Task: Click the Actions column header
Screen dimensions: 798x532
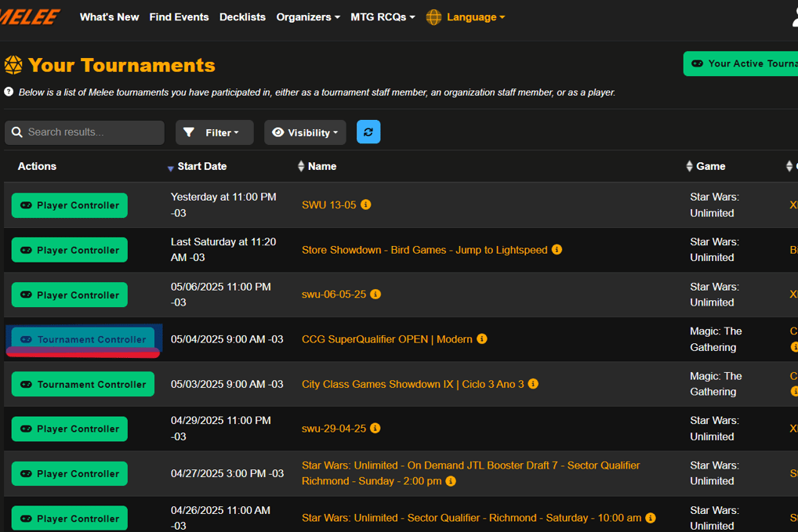Action: (37, 166)
